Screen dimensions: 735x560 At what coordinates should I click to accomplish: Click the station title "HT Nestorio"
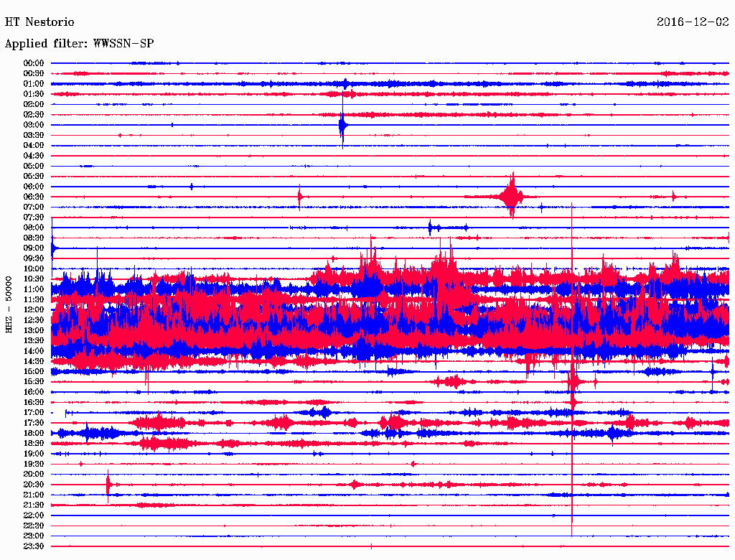[39, 22]
